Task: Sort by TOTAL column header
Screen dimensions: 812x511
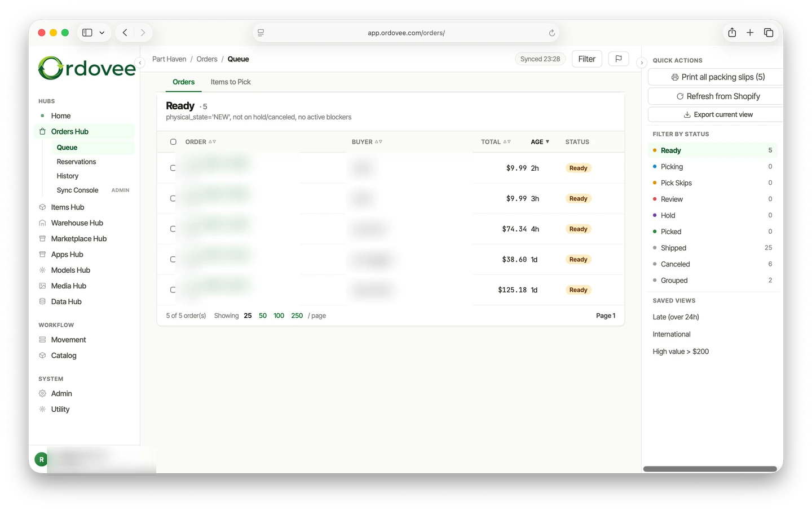Action: 496,142
